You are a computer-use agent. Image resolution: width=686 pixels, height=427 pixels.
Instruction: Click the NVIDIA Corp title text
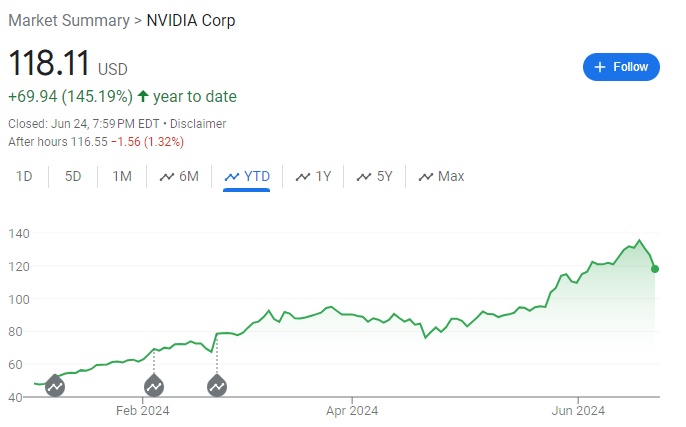[191, 20]
